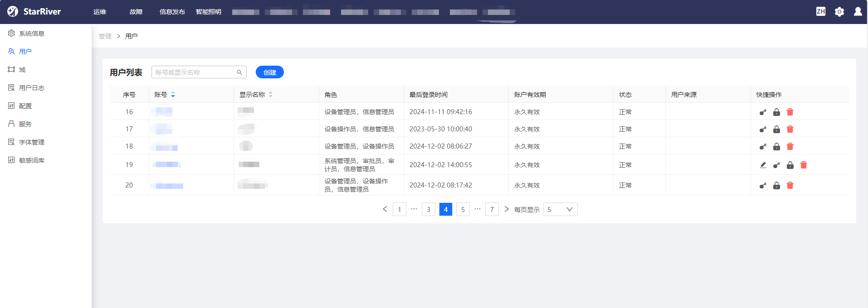Delete user 18 using the trash icon
Screen dimensions: 868x308
(x=790, y=146)
